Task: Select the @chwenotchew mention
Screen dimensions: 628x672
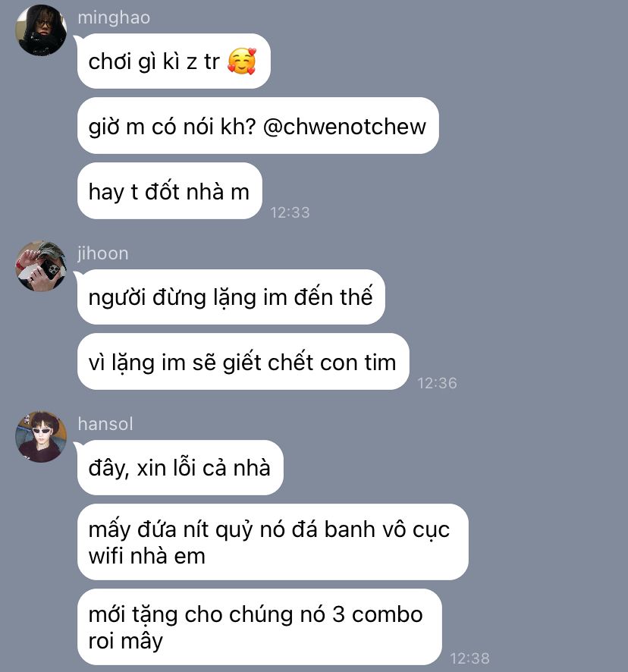Action: click(x=344, y=127)
